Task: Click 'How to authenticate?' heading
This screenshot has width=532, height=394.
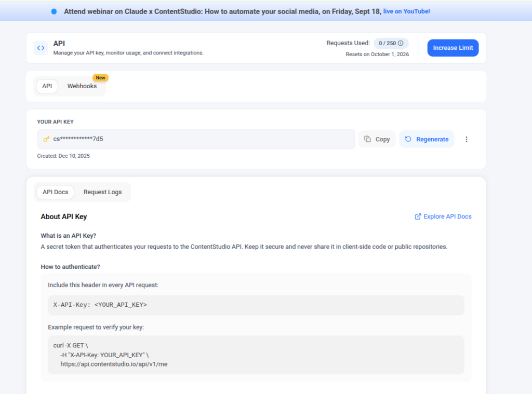Action: pos(70,267)
